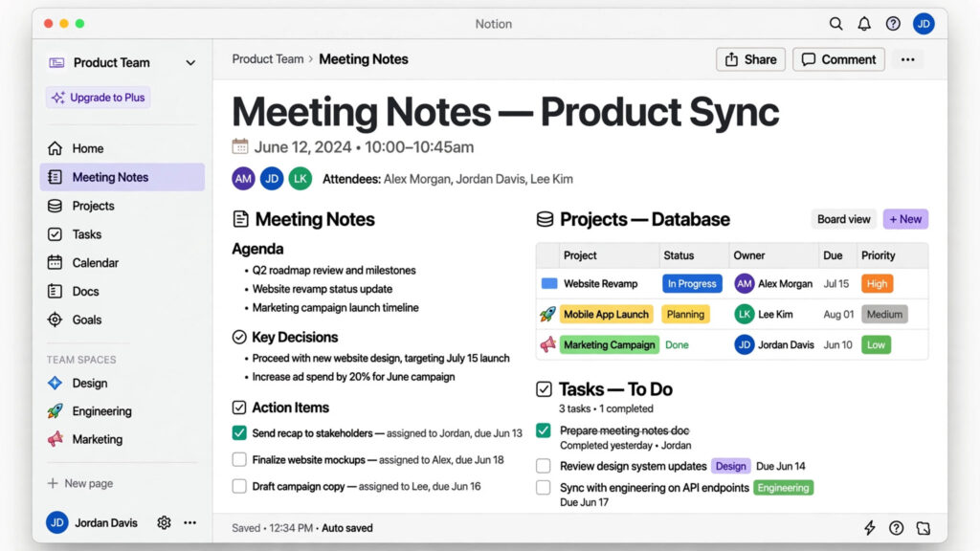
Task: Go to Home in sidebar
Action: 122,148
